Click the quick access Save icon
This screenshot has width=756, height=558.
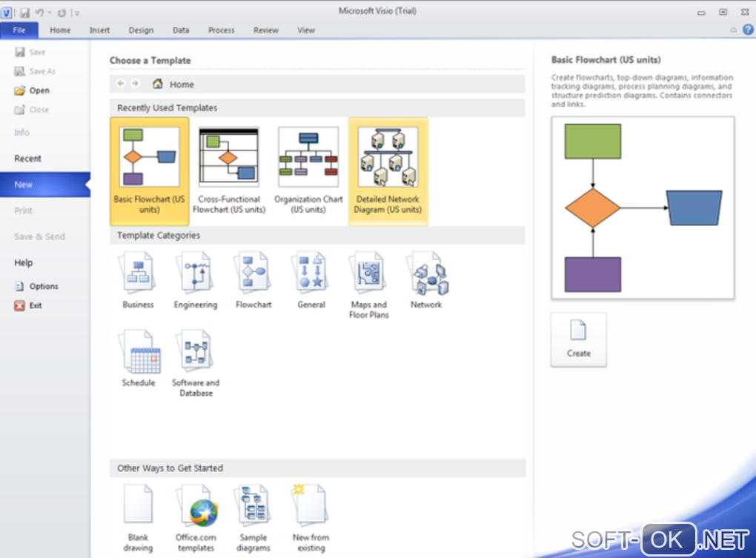click(x=24, y=13)
